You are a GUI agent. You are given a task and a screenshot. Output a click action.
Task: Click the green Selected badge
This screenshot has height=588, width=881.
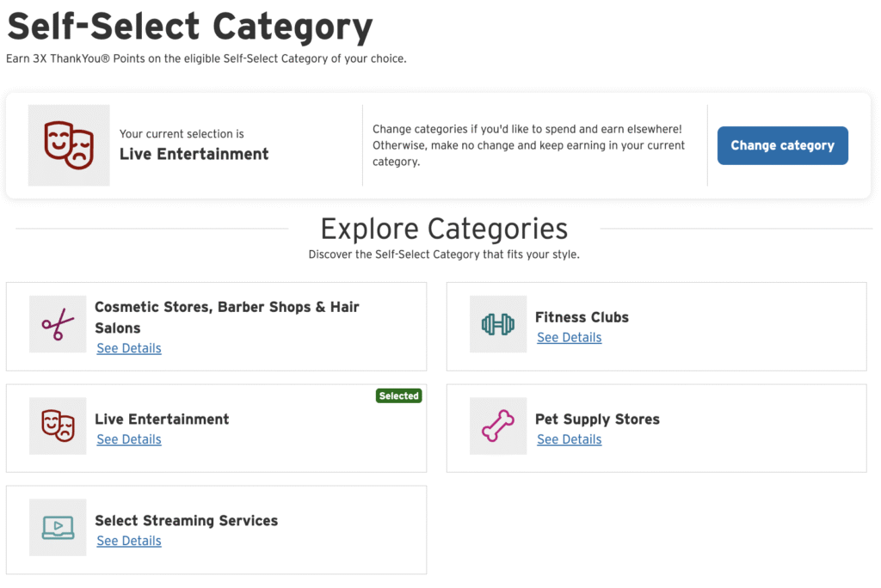click(398, 396)
